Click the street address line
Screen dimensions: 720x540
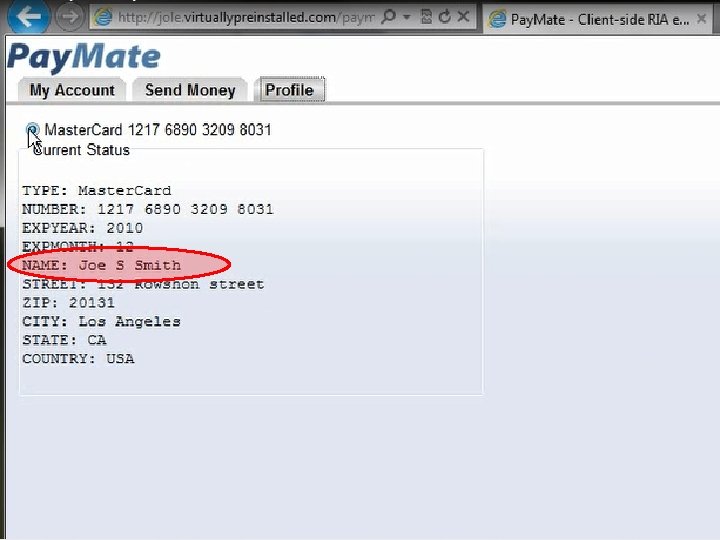click(x=143, y=284)
